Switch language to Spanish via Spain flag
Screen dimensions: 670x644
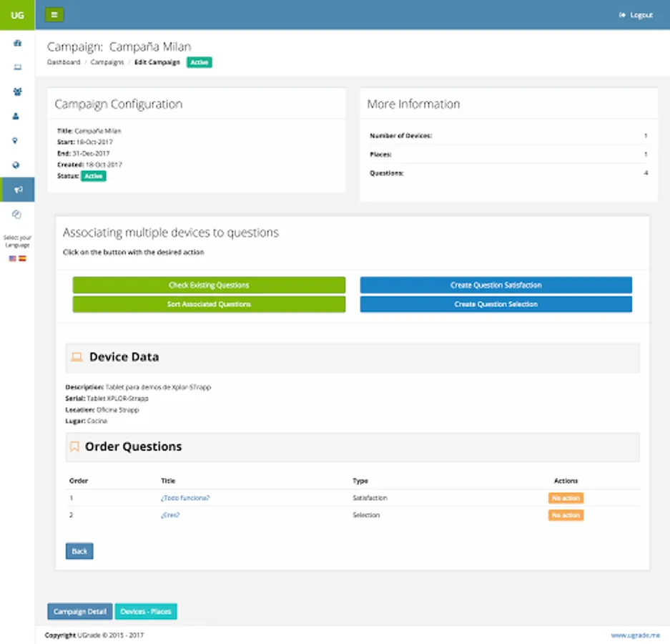[x=22, y=258]
